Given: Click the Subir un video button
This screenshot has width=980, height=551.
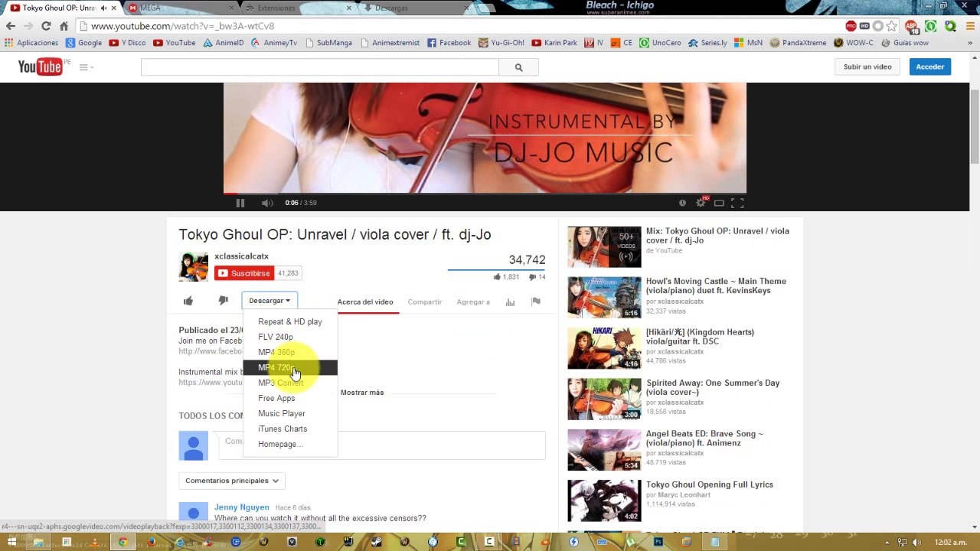Looking at the screenshot, I should pos(867,67).
